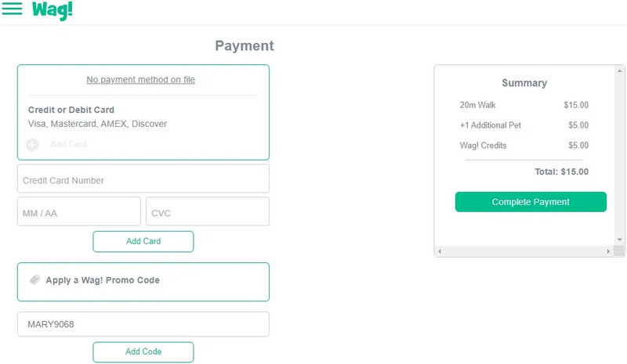Click the Wag! logo
The width and height of the screenshot is (627, 364).
click(x=53, y=10)
